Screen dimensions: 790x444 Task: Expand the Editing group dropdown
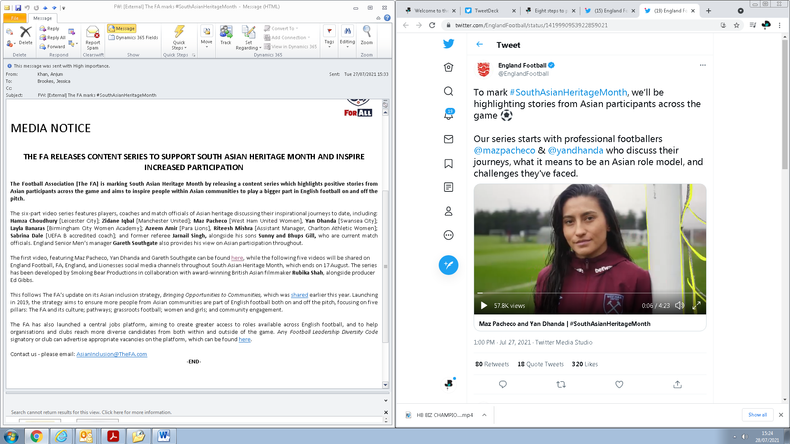pos(347,37)
